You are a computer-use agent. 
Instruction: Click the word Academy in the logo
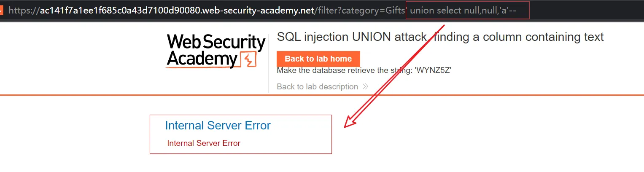202,59
